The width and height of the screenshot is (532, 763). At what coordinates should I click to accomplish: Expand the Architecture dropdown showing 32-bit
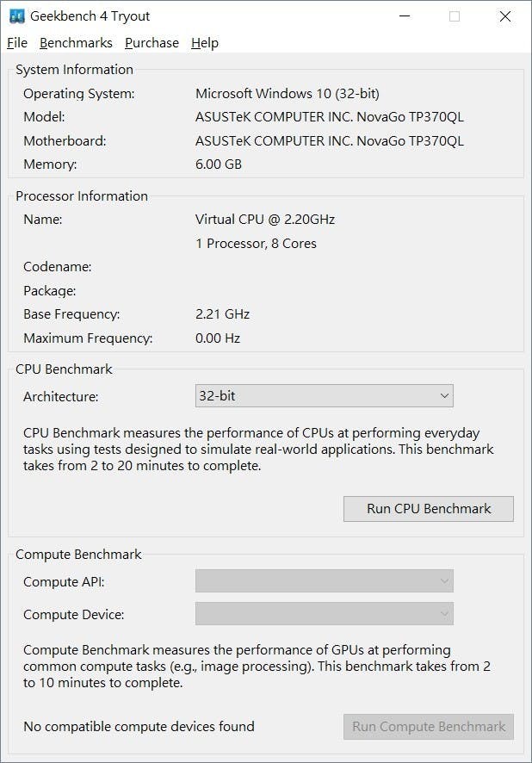pos(324,396)
